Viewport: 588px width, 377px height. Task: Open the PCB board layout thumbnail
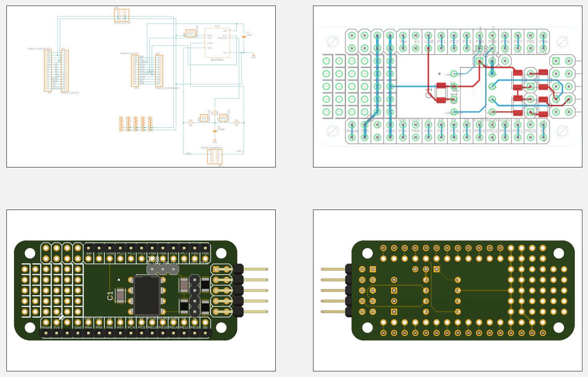(x=448, y=86)
